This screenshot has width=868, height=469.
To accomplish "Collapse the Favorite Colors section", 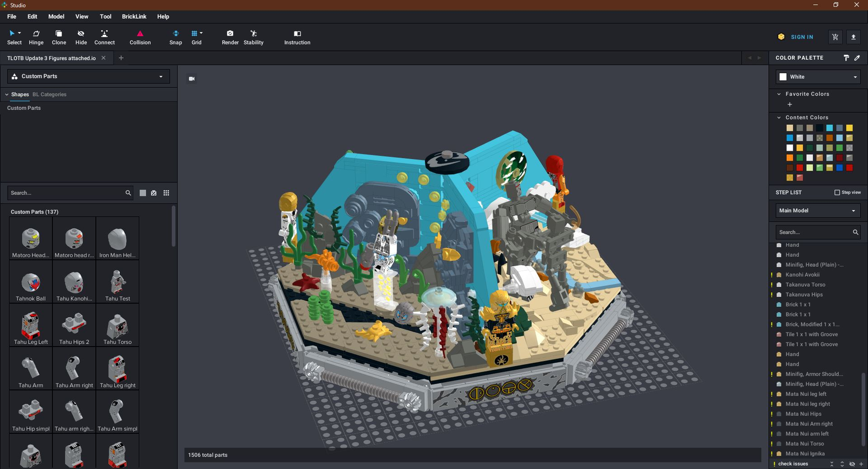I will (x=779, y=94).
